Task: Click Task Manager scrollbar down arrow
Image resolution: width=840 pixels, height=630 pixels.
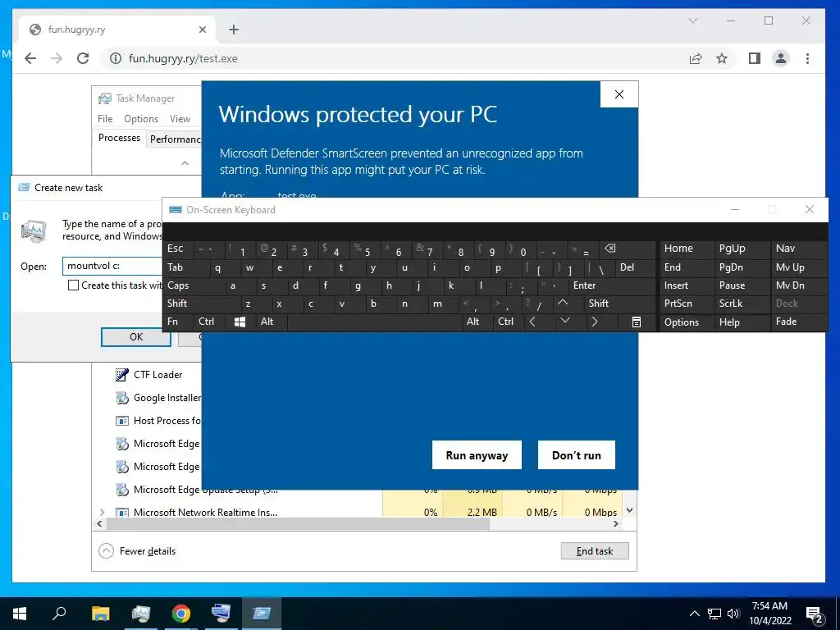Action: pos(629,510)
